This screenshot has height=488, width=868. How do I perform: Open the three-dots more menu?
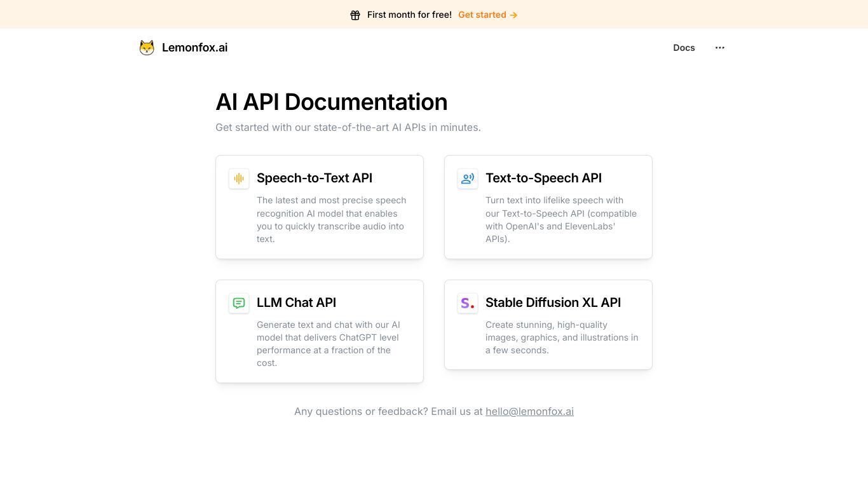coord(720,48)
